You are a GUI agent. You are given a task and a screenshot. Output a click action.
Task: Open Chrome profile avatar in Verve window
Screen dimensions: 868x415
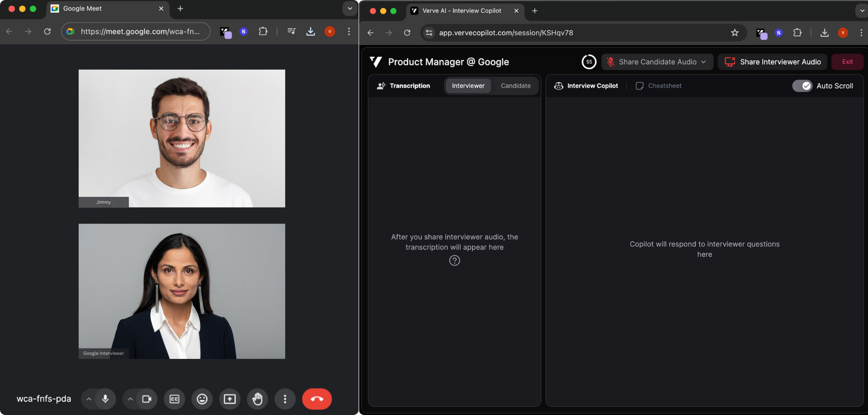843,33
